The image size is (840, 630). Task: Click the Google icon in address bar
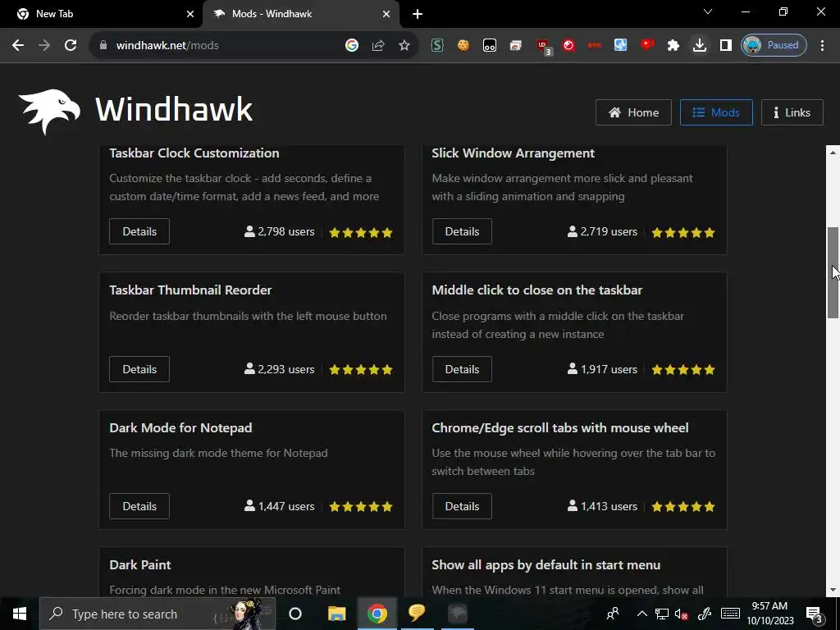point(351,46)
